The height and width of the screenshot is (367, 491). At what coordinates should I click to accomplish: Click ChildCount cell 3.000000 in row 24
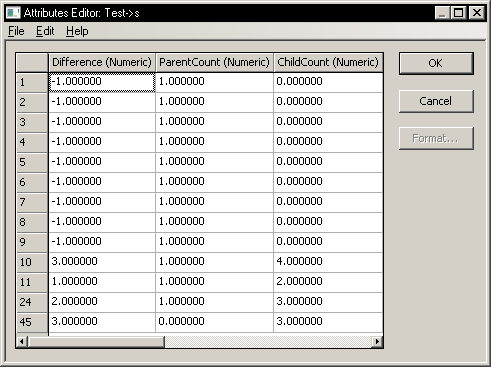coord(328,302)
